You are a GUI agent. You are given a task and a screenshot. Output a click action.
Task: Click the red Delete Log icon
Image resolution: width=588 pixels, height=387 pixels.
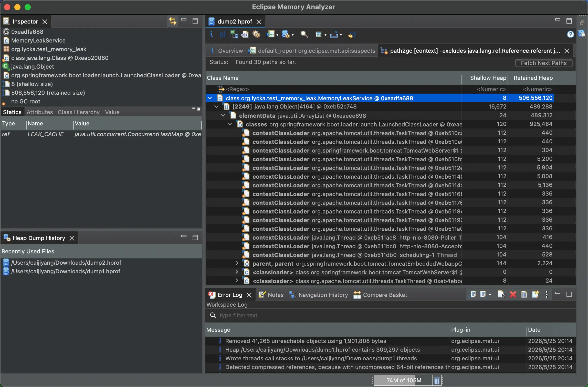pos(513,295)
